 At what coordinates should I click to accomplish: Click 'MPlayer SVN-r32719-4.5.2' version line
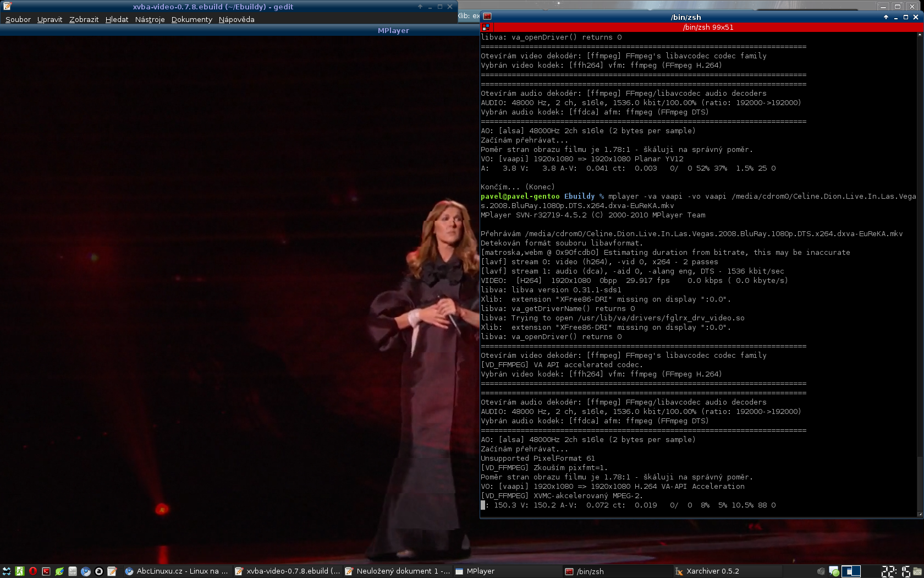tap(593, 215)
